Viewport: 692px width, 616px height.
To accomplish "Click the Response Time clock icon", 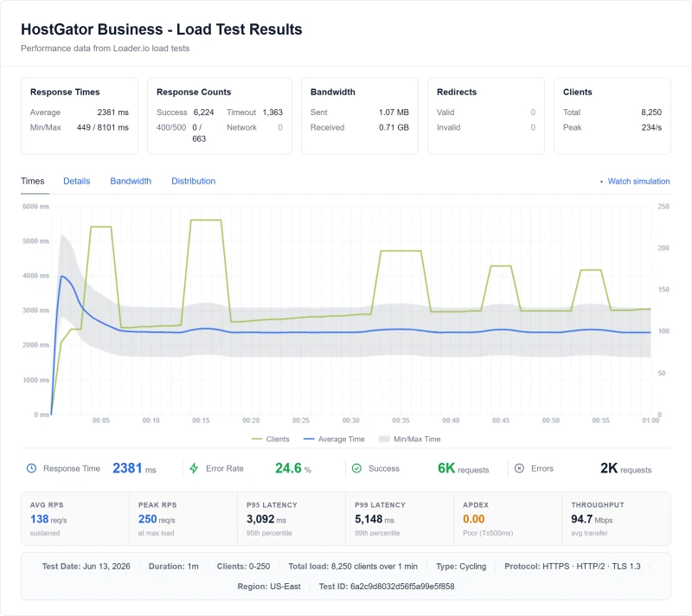I will click(x=31, y=468).
